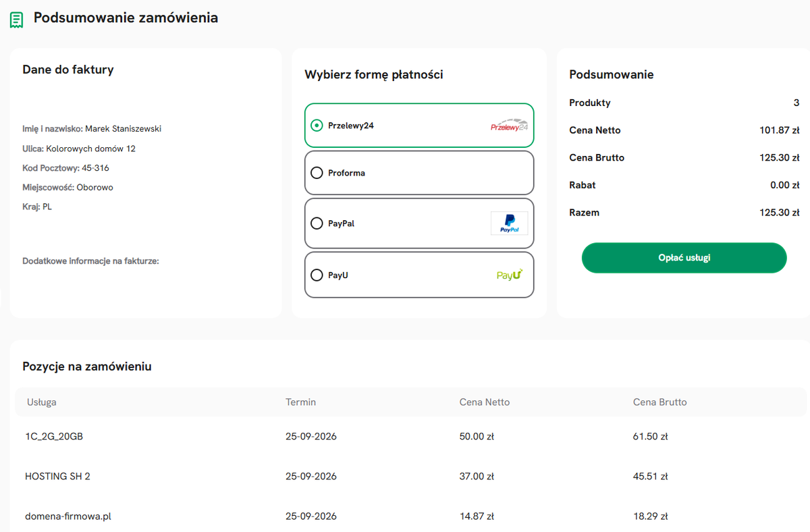Click the PayPal logo
810x532 pixels.
coord(510,223)
